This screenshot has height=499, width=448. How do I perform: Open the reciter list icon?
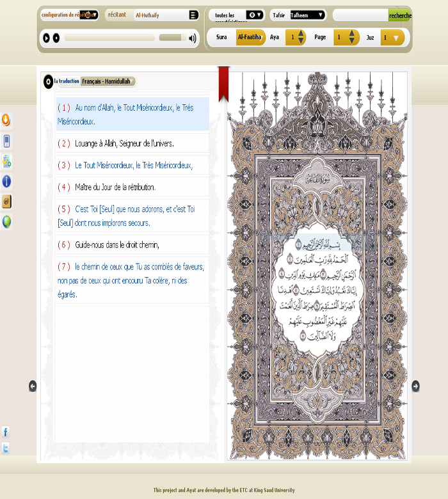click(193, 15)
